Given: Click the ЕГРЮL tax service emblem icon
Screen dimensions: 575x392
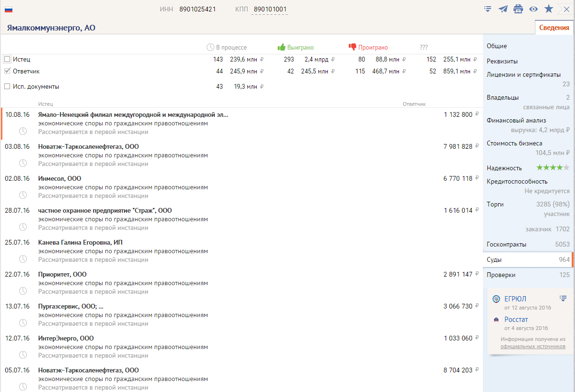Looking at the screenshot, I should coord(496,299).
